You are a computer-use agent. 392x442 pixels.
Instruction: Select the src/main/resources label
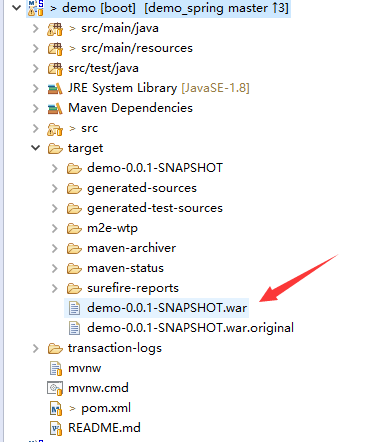pyautogui.click(x=137, y=48)
